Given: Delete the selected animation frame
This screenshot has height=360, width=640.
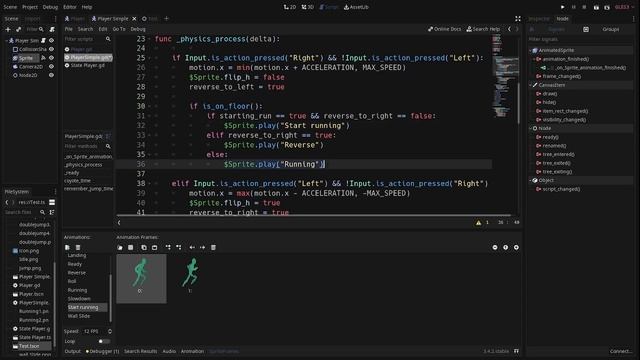Looking at the screenshot, I should (x=213, y=247).
